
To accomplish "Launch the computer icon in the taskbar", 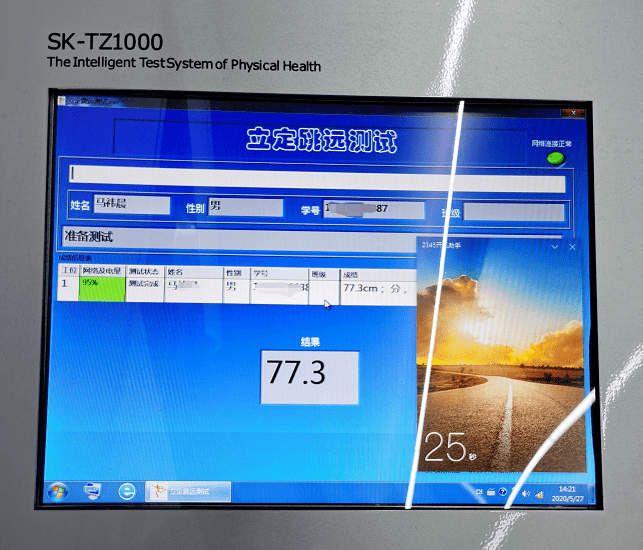I will point(92,491).
